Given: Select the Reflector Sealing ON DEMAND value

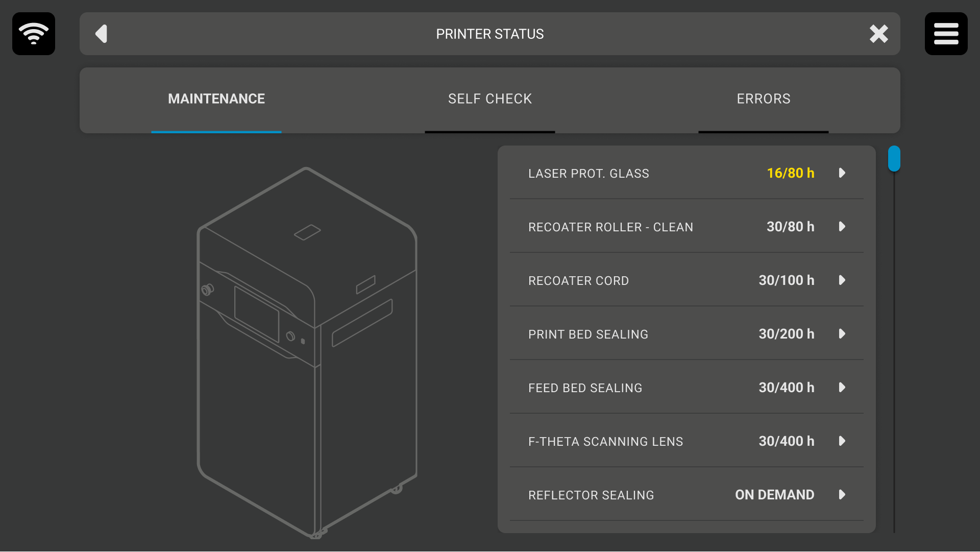Looking at the screenshot, I should coord(774,495).
